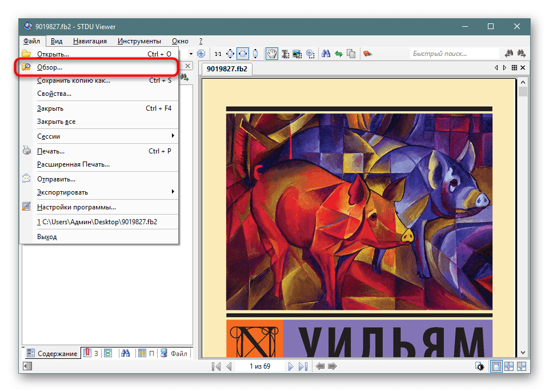Open the Инструменты menu
Viewport: 549px width, 392px height.
click(139, 41)
